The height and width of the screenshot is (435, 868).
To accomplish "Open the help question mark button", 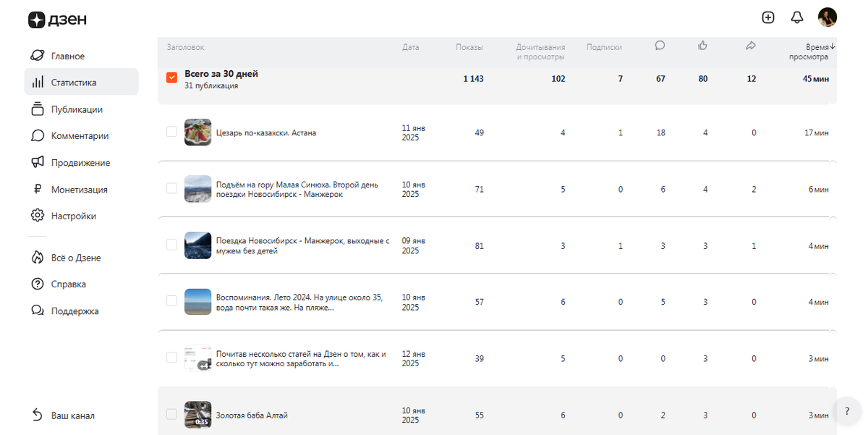I will coord(847,411).
